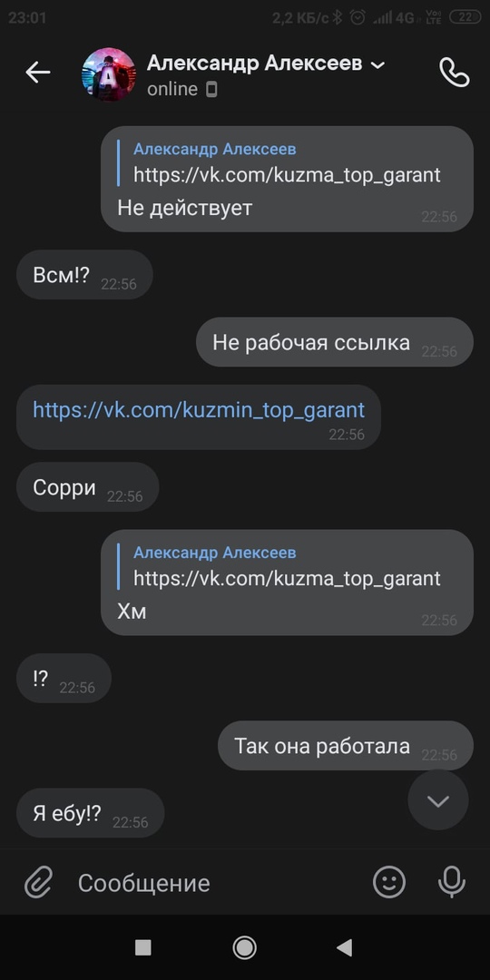Tap the Александр Алексеев chat title
Viewport: 490px width, 980px height.
[254, 64]
